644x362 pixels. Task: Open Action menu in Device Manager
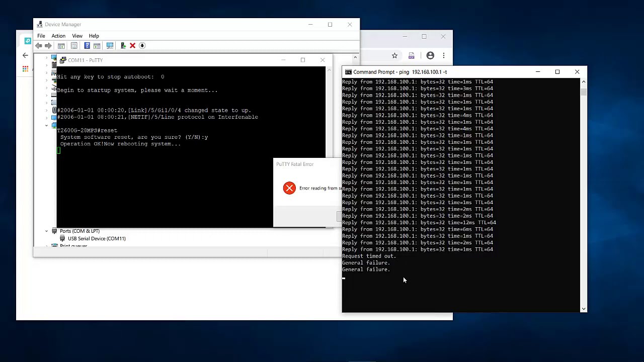coord(58,36)
